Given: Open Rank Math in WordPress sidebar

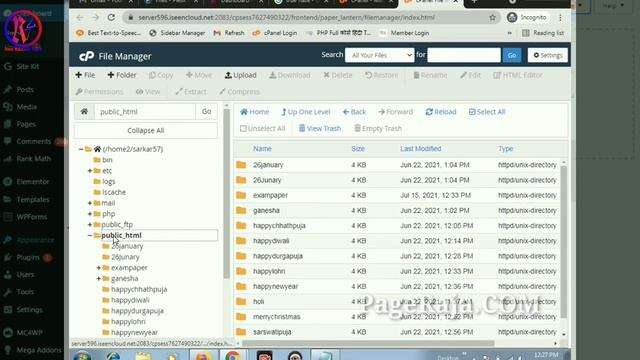Looking at the screenshot, I should coord(28,159).
